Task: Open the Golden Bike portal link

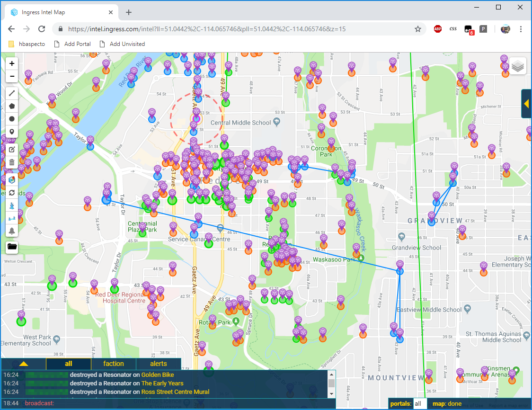Action: [158, 375]
